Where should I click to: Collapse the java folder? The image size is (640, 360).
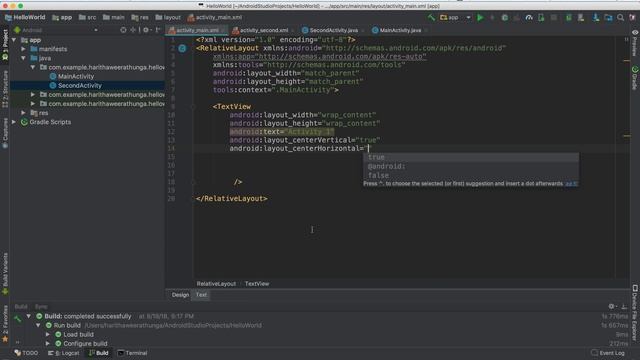point(23,58)
